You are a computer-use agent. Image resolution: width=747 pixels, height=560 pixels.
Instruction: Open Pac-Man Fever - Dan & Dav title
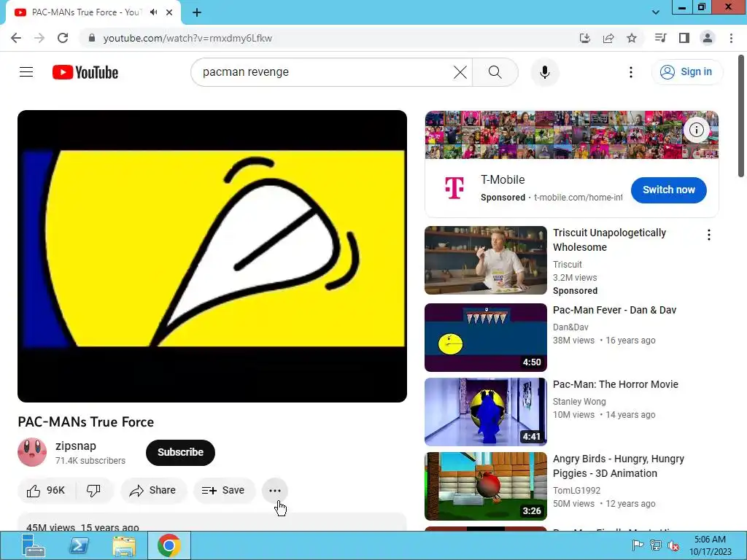(614, 310)
